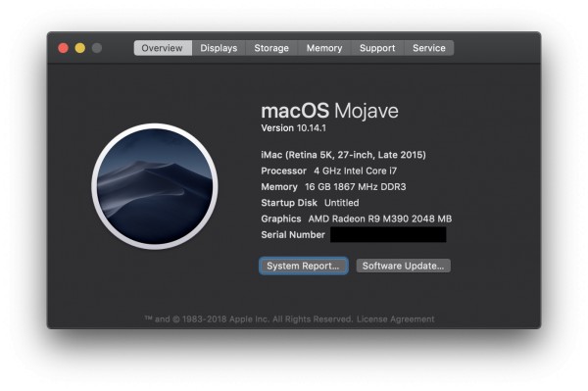Screen dimensions: 588x391
Task: Switch to the Overview tab
Action: pyautogui.click(x=163, y=48)
